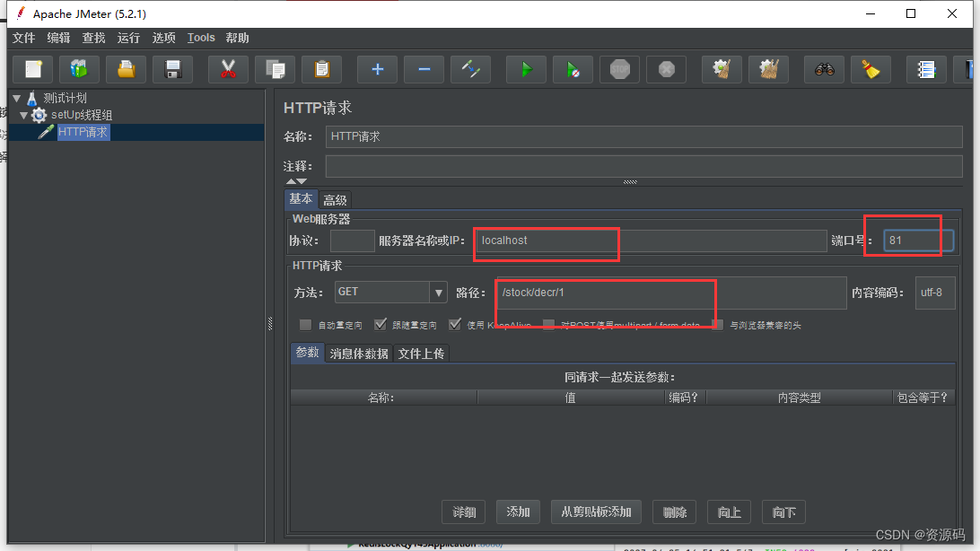Viewport: 980px width, 551px height.
Task: Click the New test plan toolbar icon
Action: tap(33, 69)
